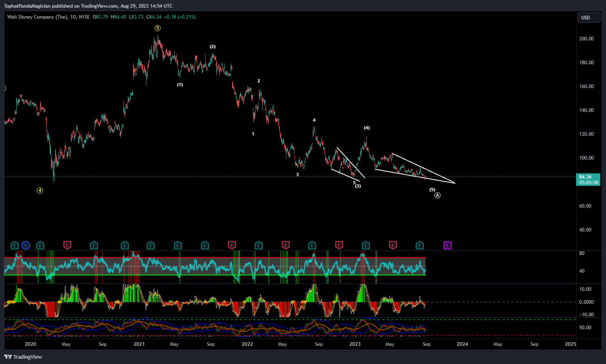Click the (5) wave label near the wedge
Image resolution: width=606 pixels, height=364 pixels.
pyautogui.click(x=432, y=189)
